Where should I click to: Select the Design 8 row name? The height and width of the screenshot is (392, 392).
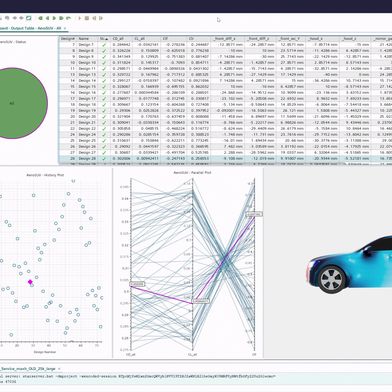coord(86,51)
